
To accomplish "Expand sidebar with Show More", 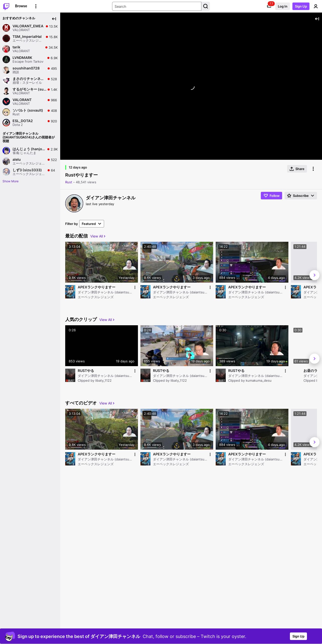I will pos(11,181).
